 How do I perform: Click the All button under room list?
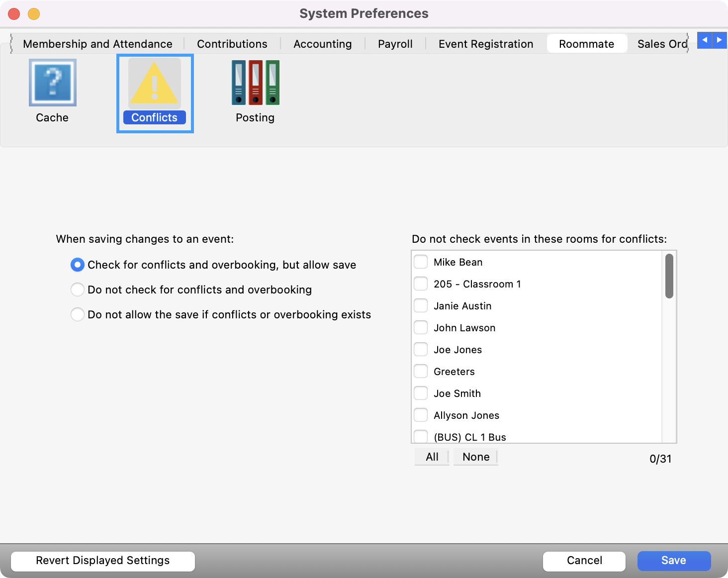pos(432,457)
